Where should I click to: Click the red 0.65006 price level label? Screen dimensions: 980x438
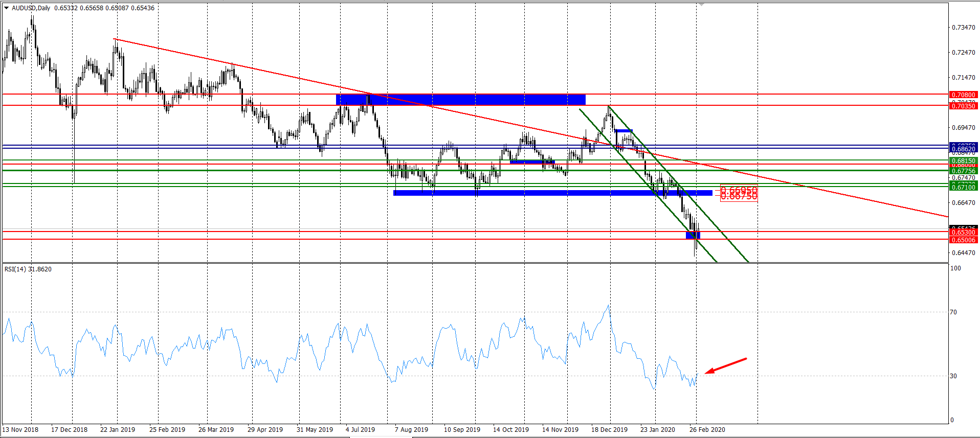click(x=963, y=240)
